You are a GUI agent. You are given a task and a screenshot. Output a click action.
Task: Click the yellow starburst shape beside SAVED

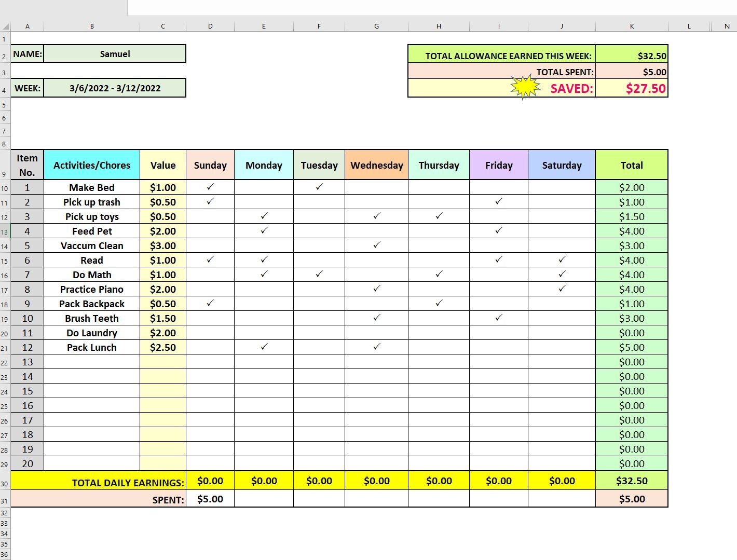pyautogui.click(x=524, y=87)
